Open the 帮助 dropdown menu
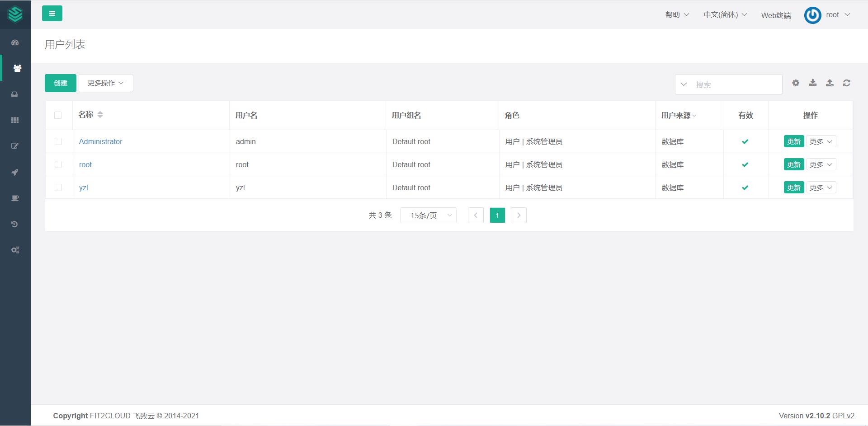The width and height of the screenshot is (868, 426). coord(677,14)
